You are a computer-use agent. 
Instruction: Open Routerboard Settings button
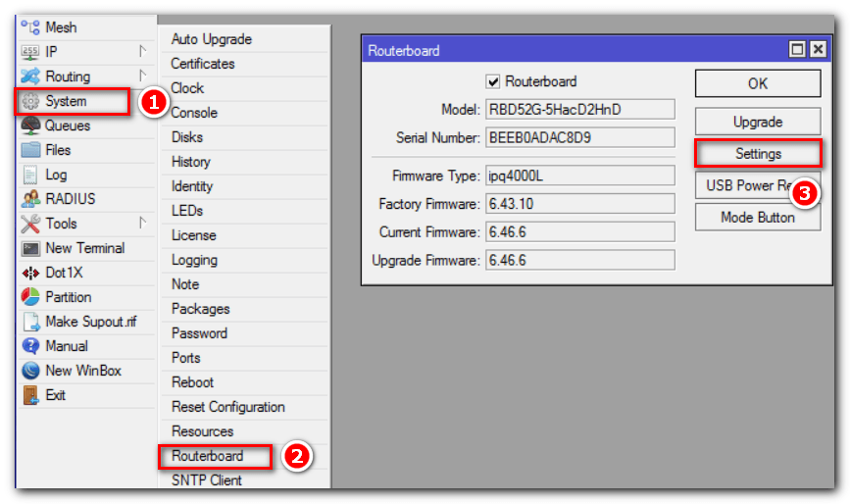click(758, 154)
